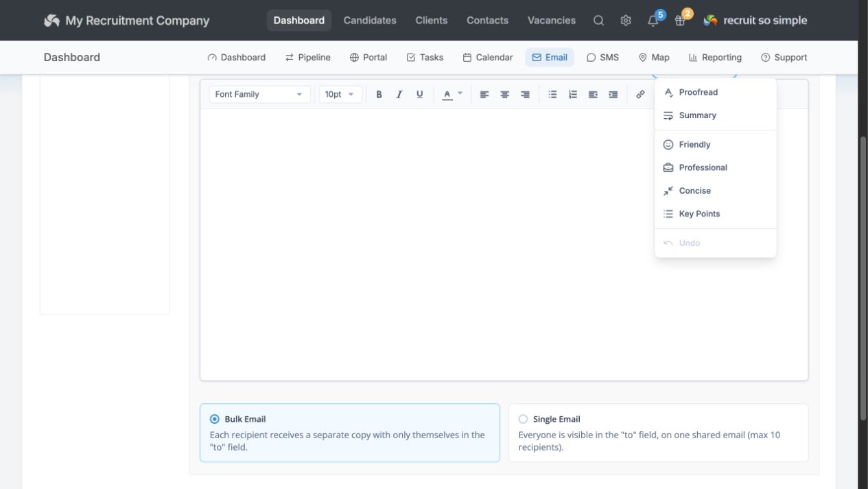The image size is (868, 489).
Task: Open the Email sub-nav item
Action: tap(550, 58)
